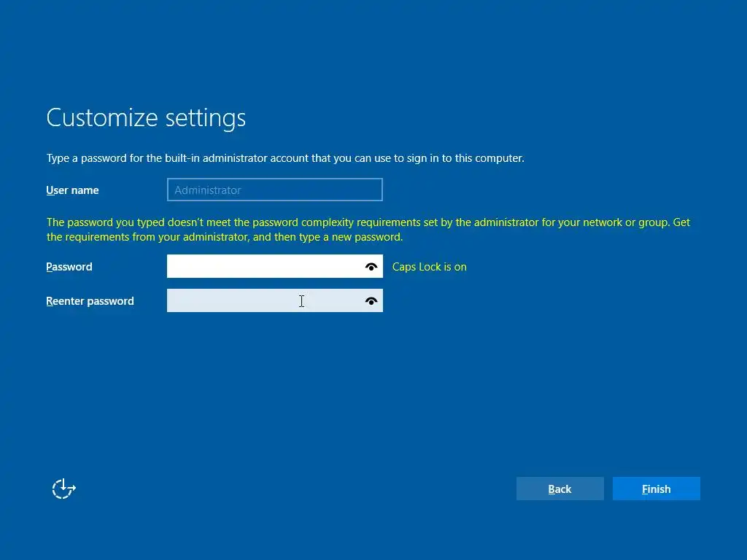The width and height of the screenshot is (747, 560).
Task: Click the 'Reenter password' label
Action: (90, 301)
